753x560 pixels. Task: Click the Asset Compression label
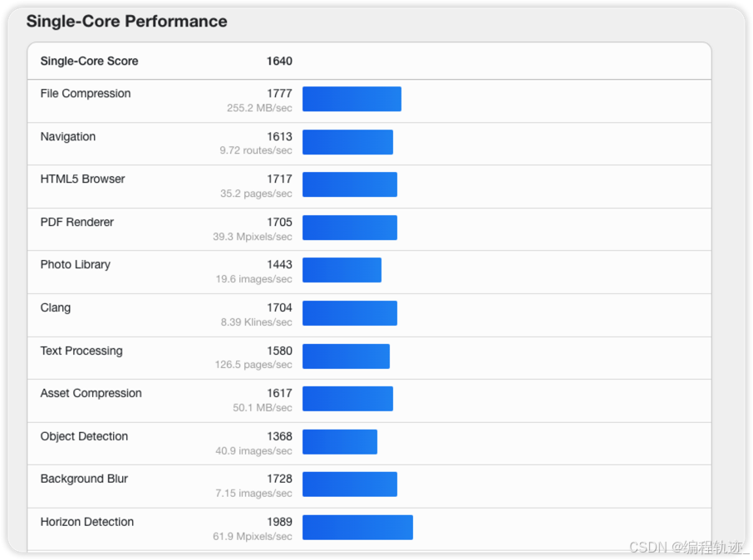91,394
